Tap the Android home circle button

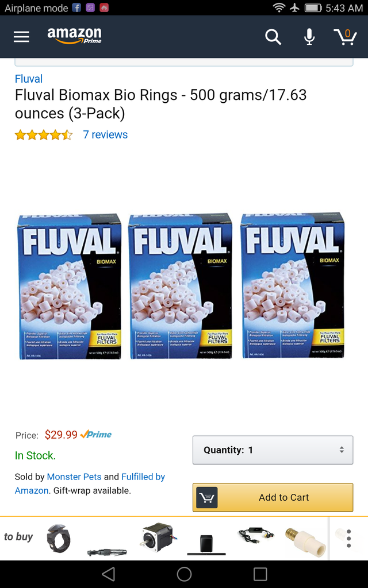pos(184,574)
